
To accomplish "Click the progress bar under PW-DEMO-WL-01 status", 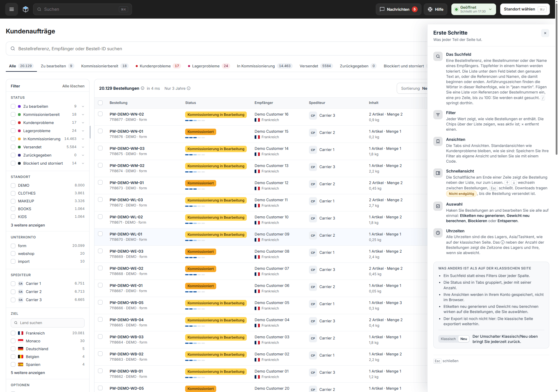I will pos(195,240).
